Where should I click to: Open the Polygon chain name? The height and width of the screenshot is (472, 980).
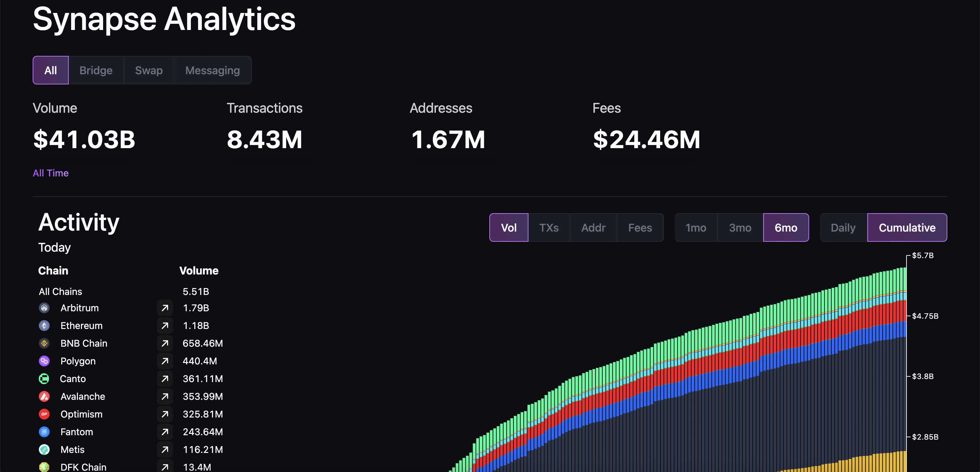pyautogui.click(x=78, y=361)
